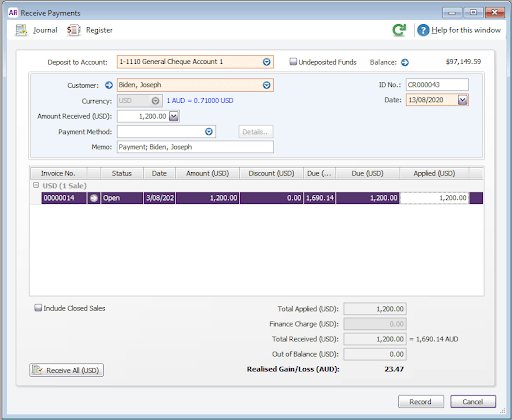
Task: Click zoom arrow on invoice 00000014 row
Action: pyautogui.click(x=94, y=198)
